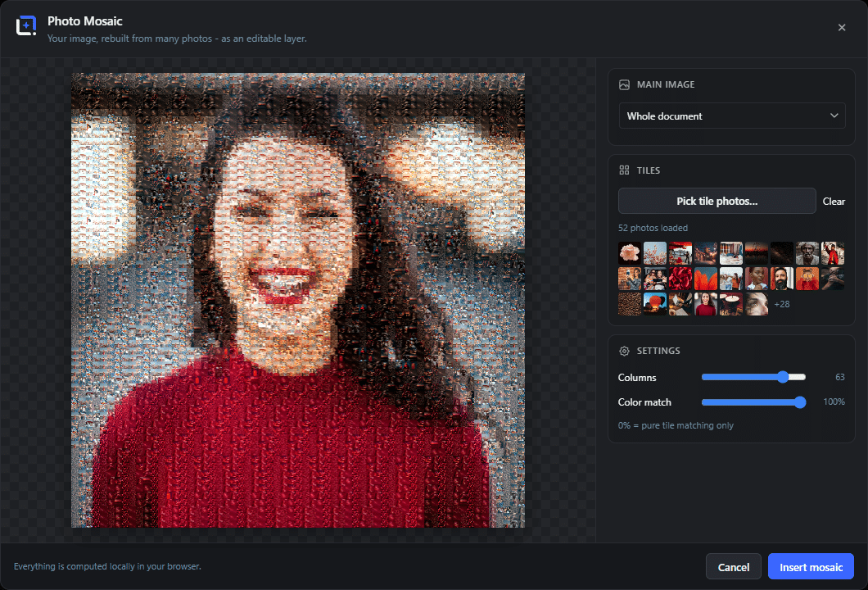Viewport: 868px width, 590px height.
Task: Select the candle on red background tile
Action: 731,304
